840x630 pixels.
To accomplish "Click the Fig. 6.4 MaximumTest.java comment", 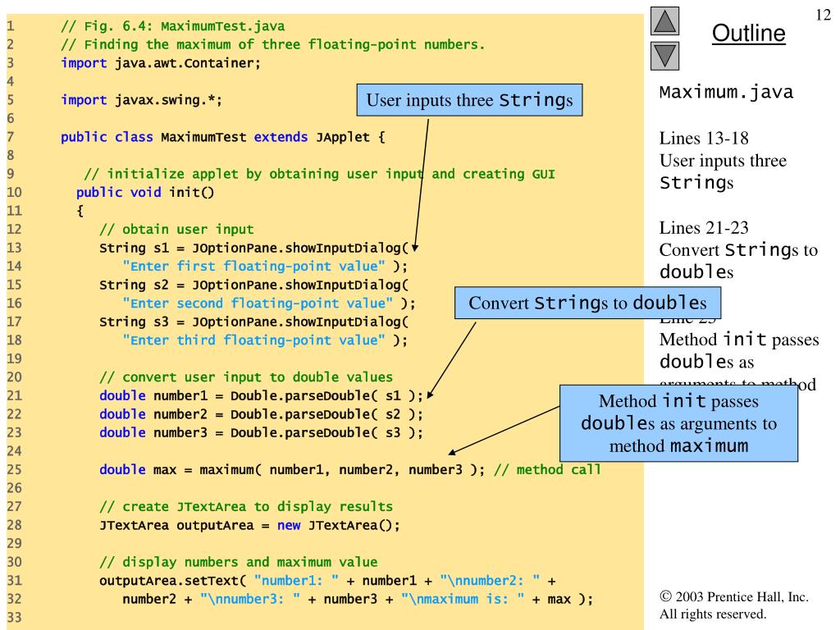I will (172, 26).
